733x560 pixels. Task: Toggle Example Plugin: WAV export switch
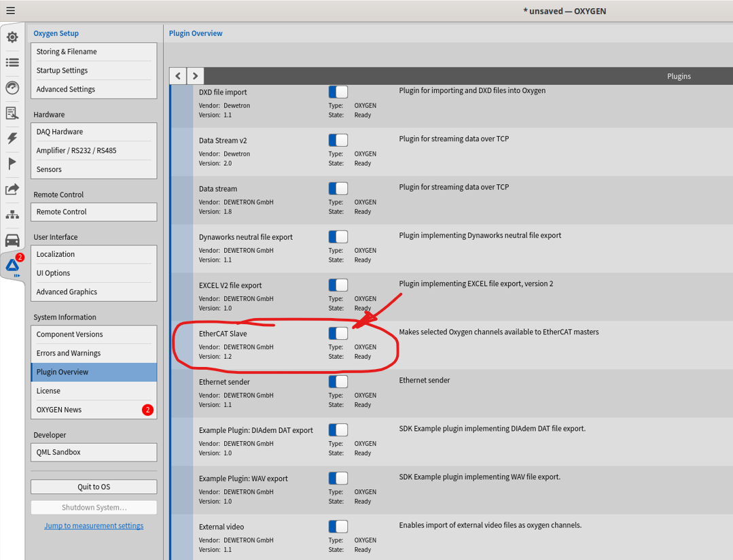[338, 478]
